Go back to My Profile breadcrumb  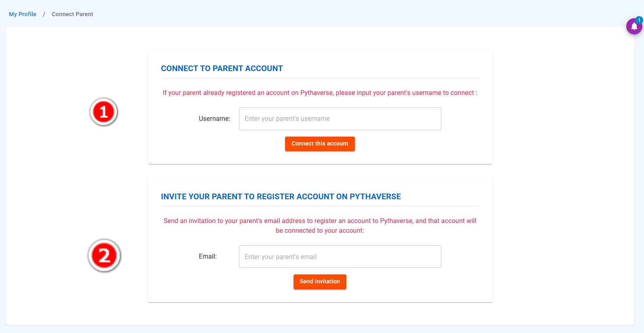(23, 14)
